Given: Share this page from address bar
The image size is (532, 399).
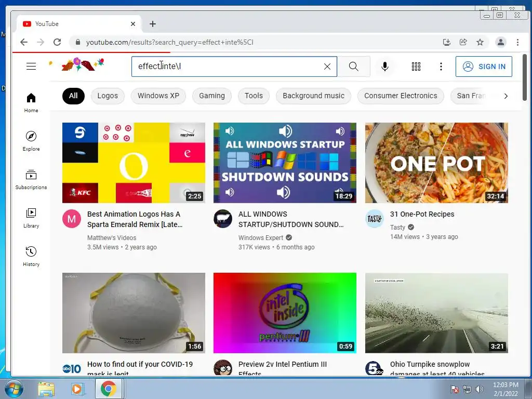Looking at the screenshot, I should [x=463, y=42].
